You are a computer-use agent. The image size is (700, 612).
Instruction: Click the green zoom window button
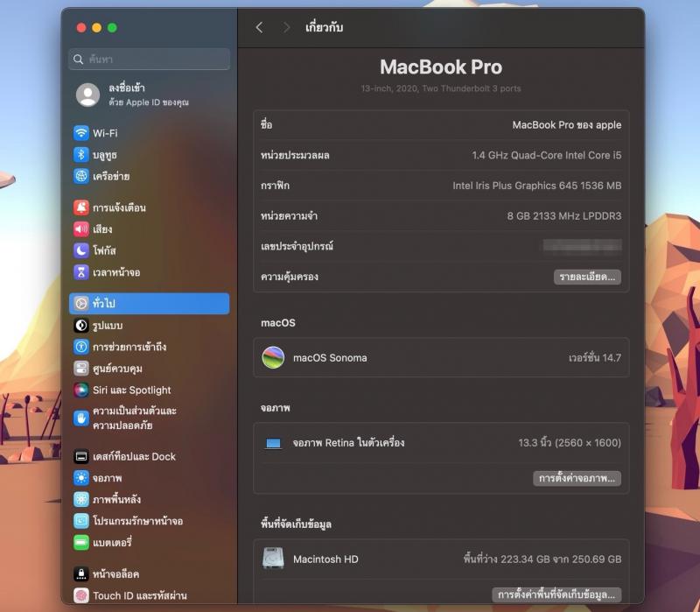113,28
